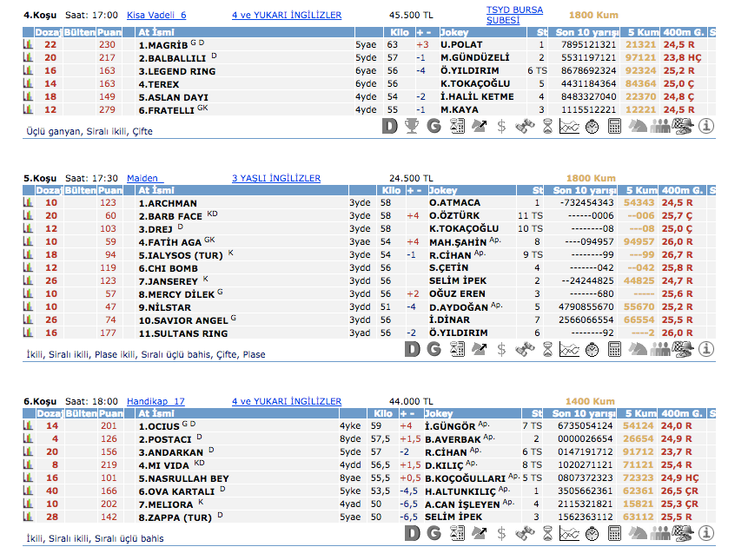The image size is (748, 560).
Task: Open binoculars icon in race 5 toolbar
Action: [524, 349]
